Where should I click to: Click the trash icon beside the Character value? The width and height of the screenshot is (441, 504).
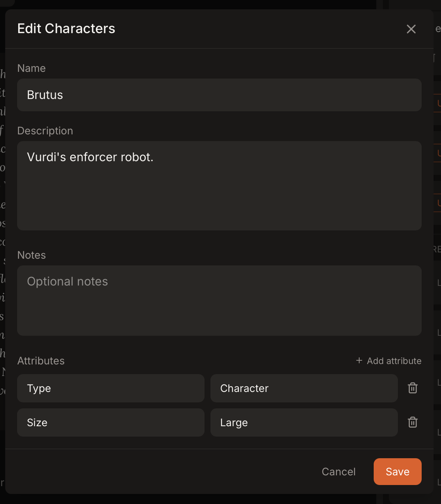point(412,388)
